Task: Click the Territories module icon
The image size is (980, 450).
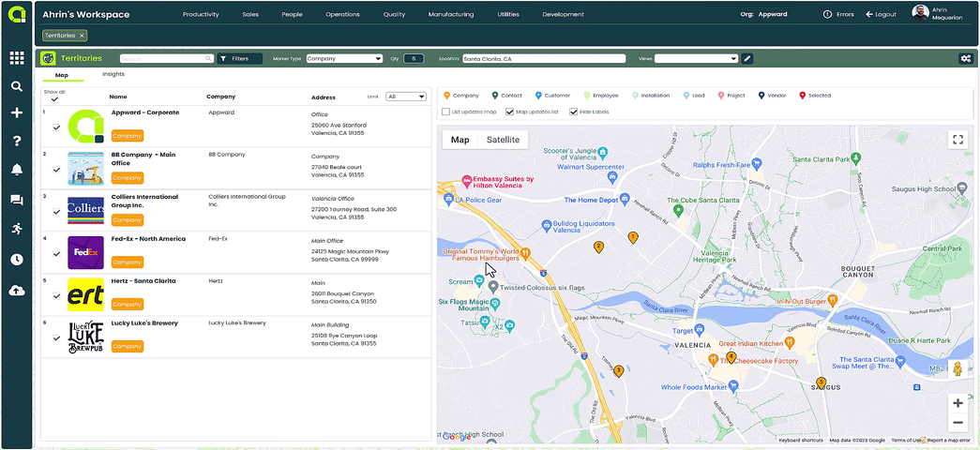Action: (x=48, y=58)
